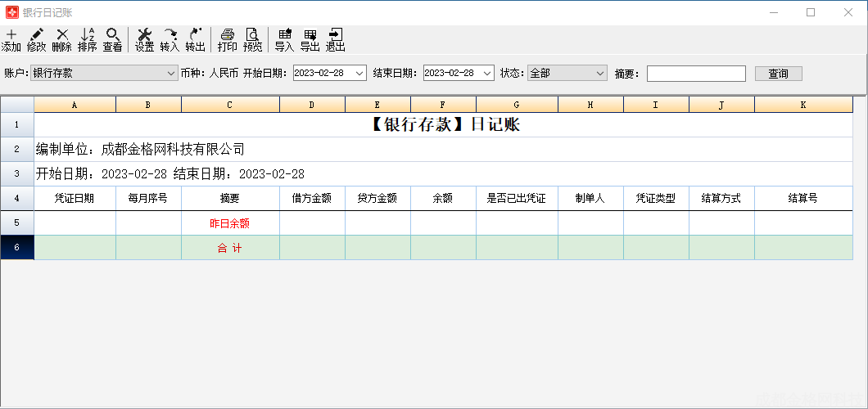
Task: Click the 添加 (add) toolbar icon
Action: click(x=11, y=40)
